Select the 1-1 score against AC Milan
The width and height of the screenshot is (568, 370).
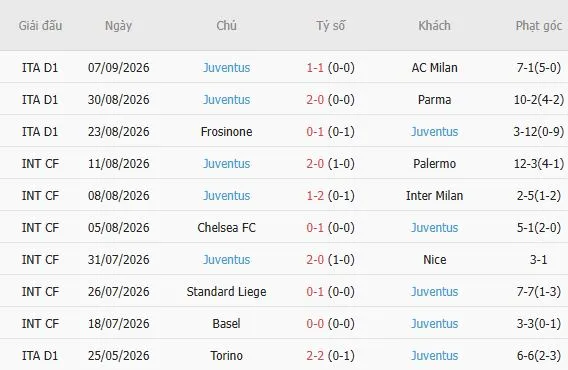(315, 68)
